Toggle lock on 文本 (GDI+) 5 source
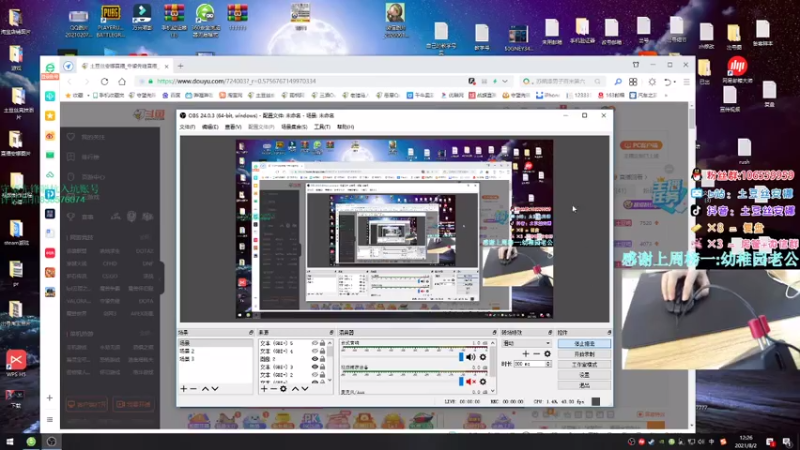Image resolution: width=800 pixels, height=450 pixels. tap(322, 343)
